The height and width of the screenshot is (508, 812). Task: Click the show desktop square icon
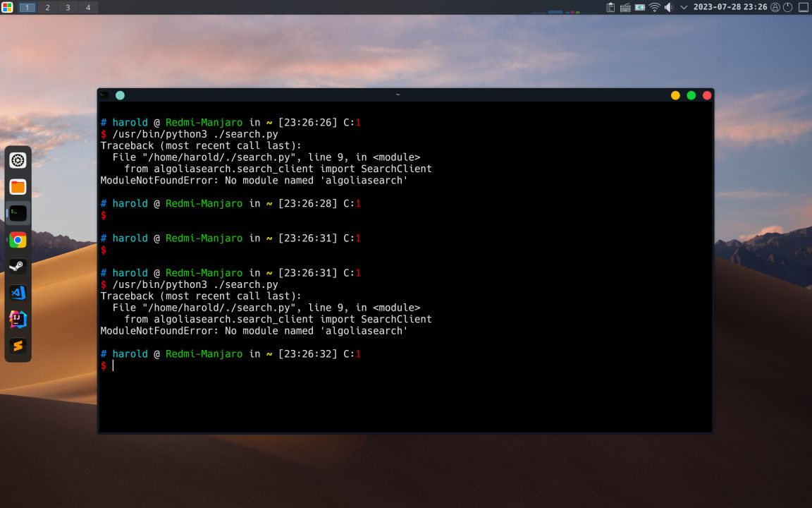tap(804, 7)
